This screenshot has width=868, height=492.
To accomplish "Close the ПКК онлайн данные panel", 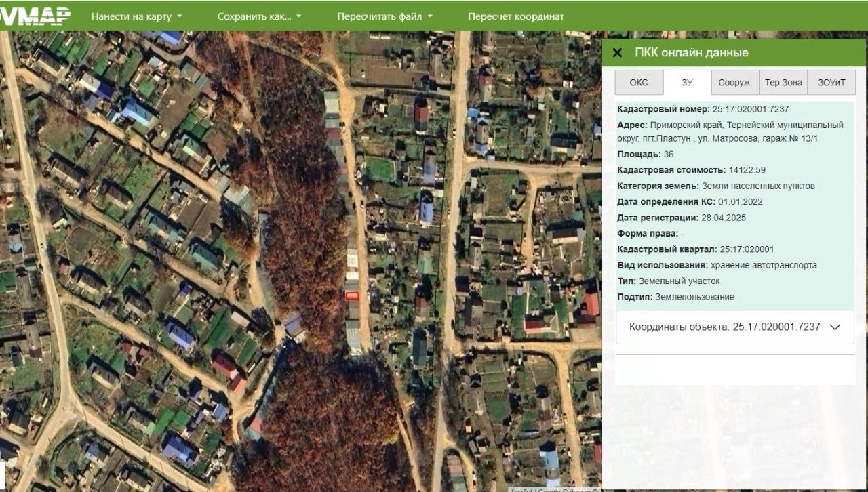I will [617, 53].
